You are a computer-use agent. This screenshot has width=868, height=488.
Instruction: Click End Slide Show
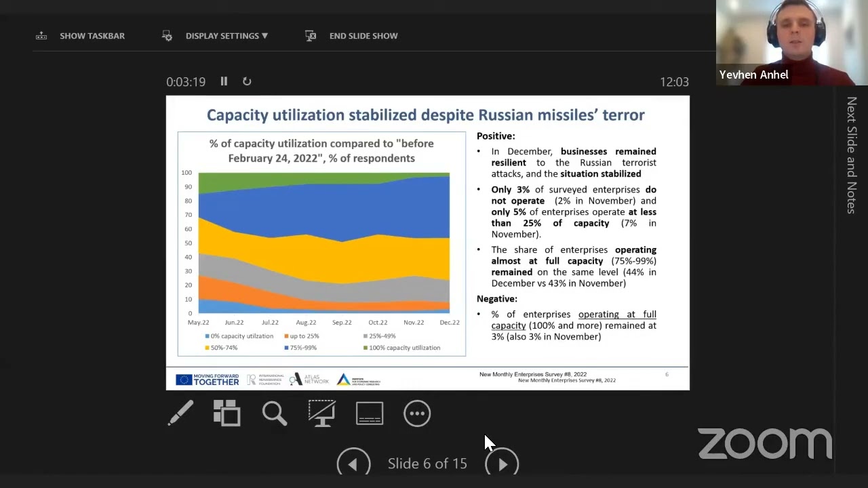click(363, 36)
